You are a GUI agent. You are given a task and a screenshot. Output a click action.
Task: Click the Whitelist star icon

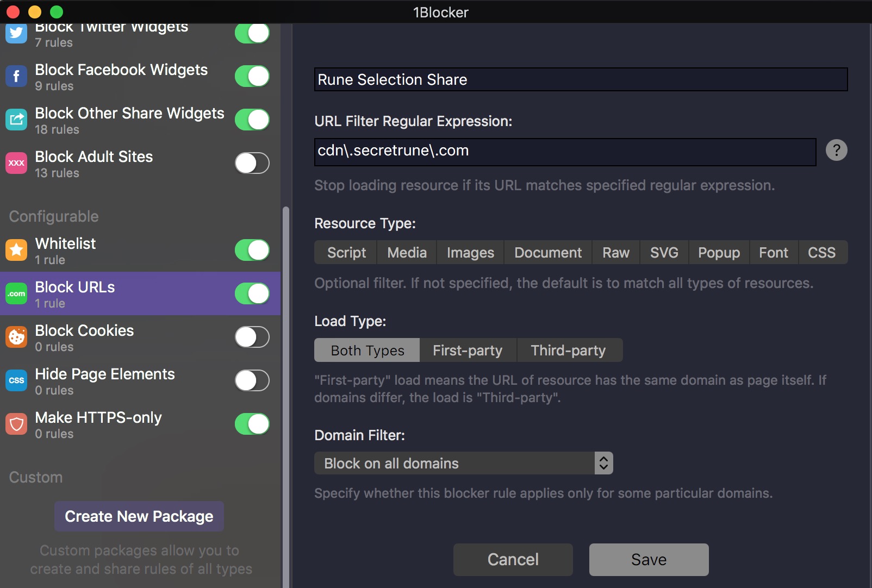[16, 250]
